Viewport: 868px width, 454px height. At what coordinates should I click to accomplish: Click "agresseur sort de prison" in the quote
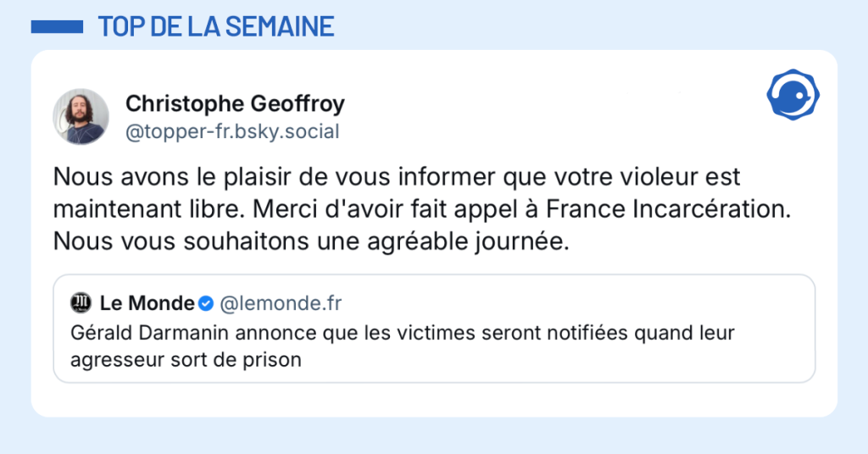186,359
